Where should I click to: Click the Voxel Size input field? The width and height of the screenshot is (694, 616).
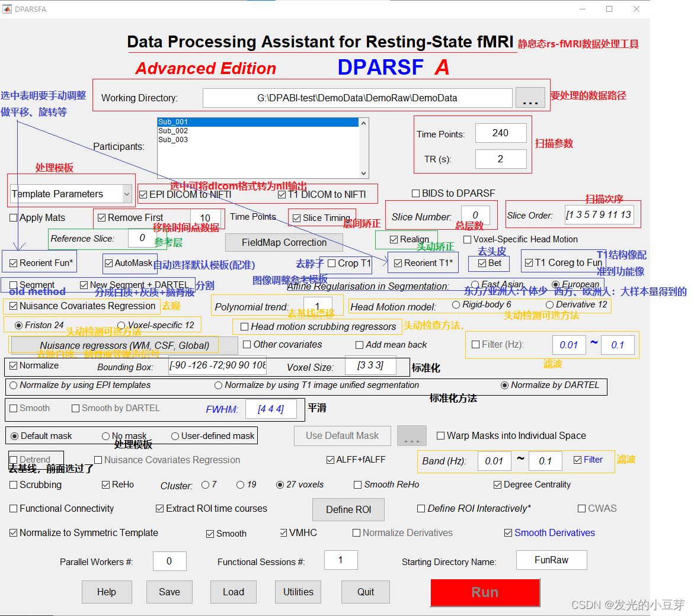370,365
